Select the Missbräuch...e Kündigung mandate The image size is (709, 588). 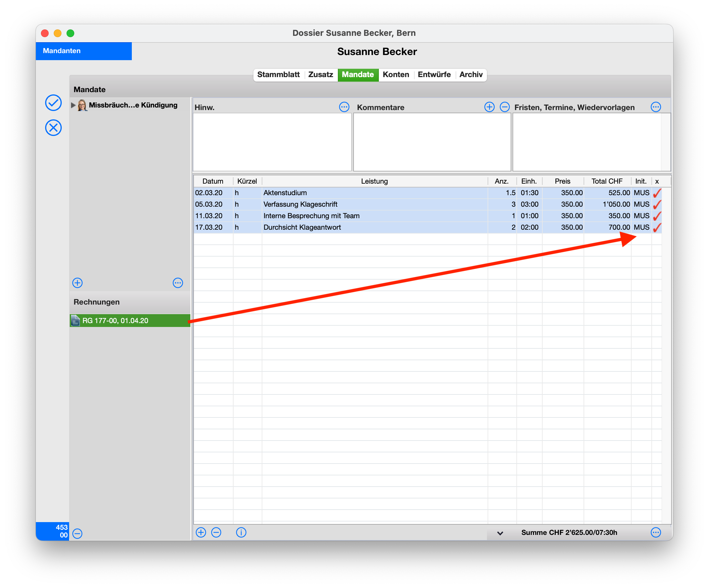130,105
